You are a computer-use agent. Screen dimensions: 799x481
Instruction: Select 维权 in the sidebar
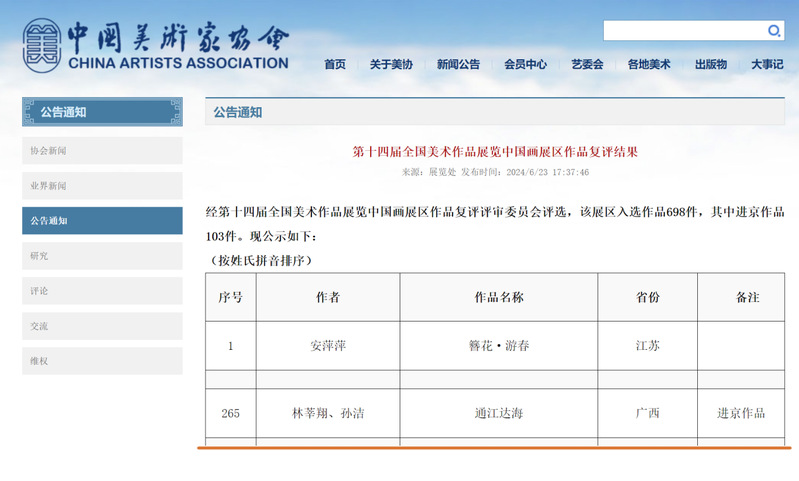pos(102,361)
